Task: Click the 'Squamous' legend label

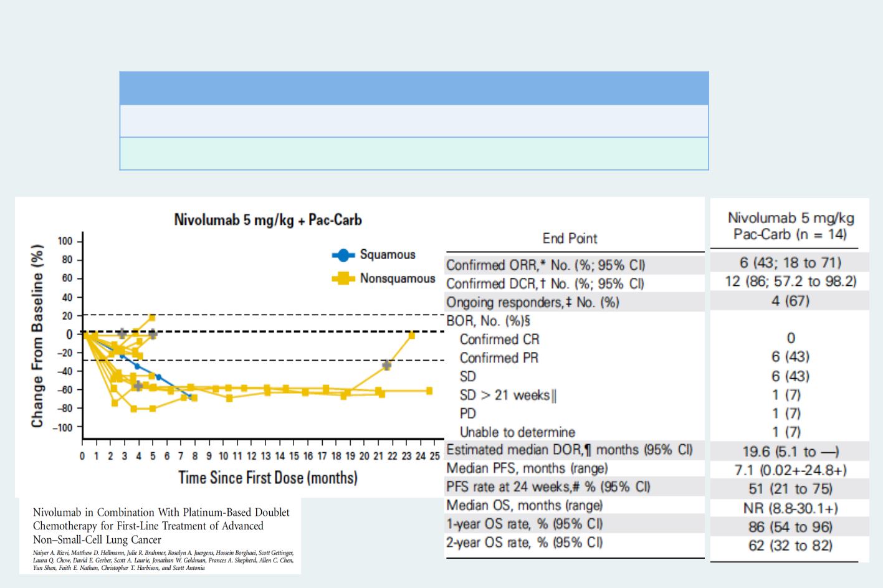Action: 388,255
